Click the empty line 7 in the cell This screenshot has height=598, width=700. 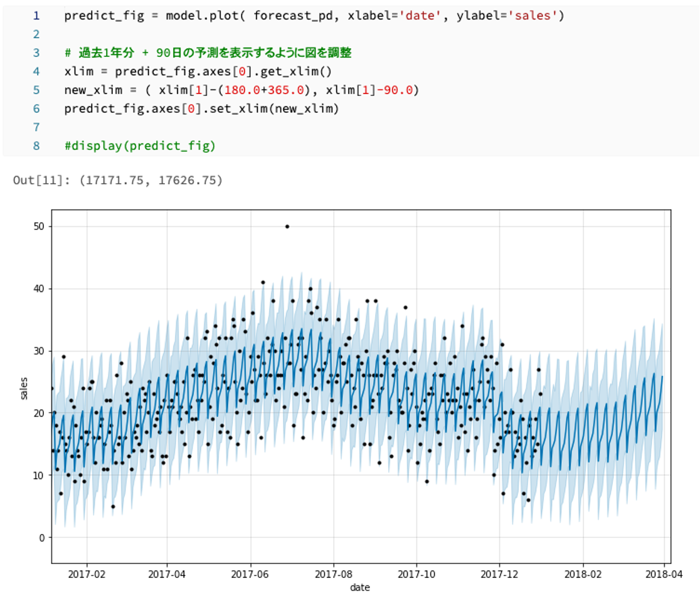pyautogui.click(x=188, y=127)
